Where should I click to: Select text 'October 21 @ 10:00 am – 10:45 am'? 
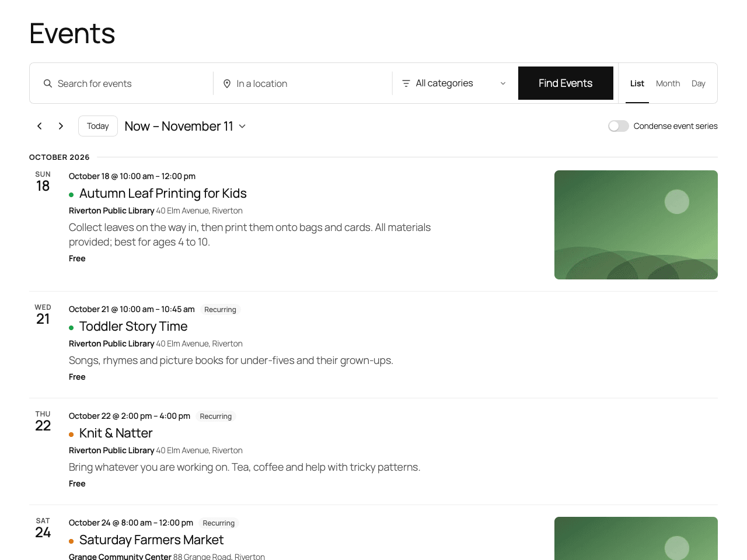132,309
